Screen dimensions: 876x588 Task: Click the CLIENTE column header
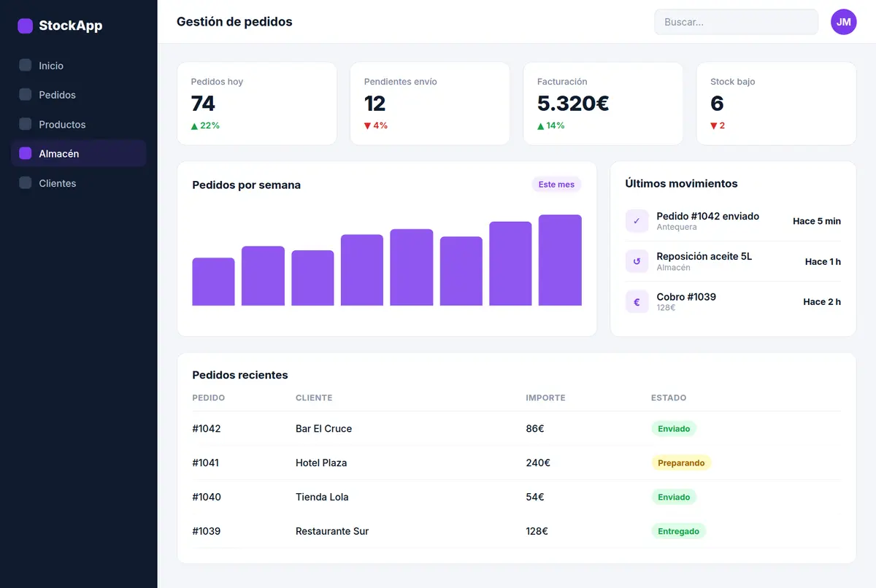pos(314,398)
